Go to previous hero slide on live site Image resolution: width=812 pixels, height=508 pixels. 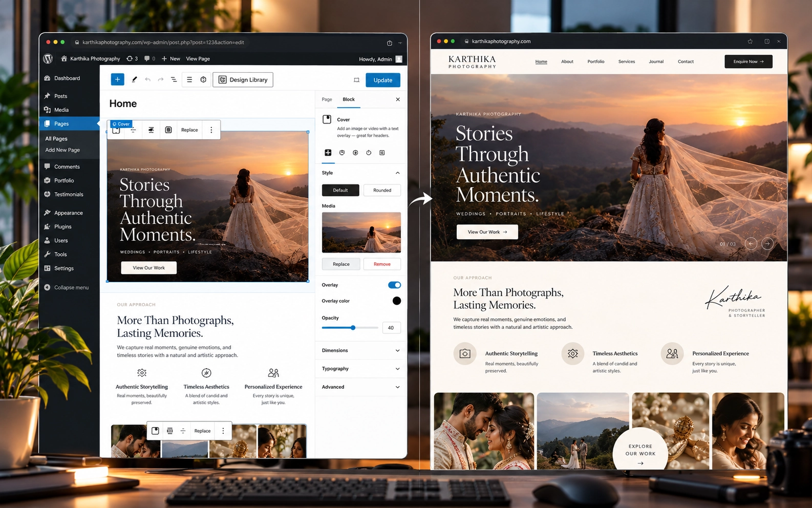click(x=751, y=244)
